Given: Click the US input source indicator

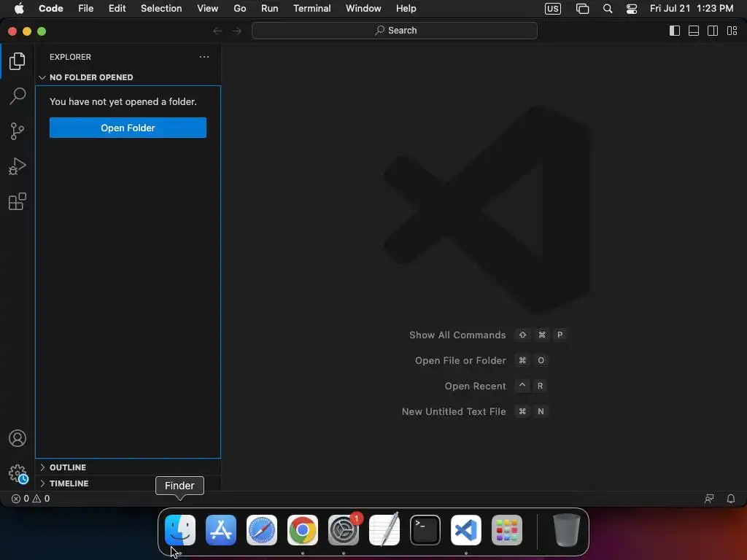Looking at the screenshot, I should pos(553,9).
